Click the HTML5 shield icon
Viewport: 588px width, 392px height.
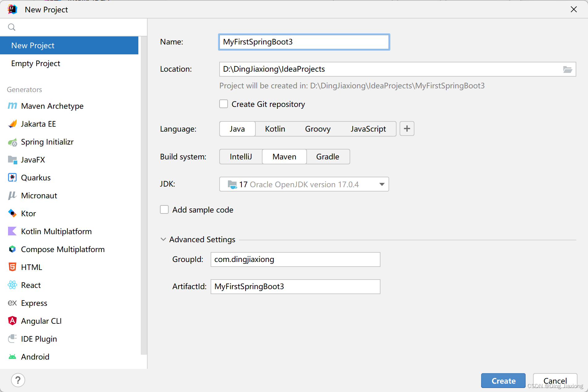pyautogui.click(x=12, y=267)
